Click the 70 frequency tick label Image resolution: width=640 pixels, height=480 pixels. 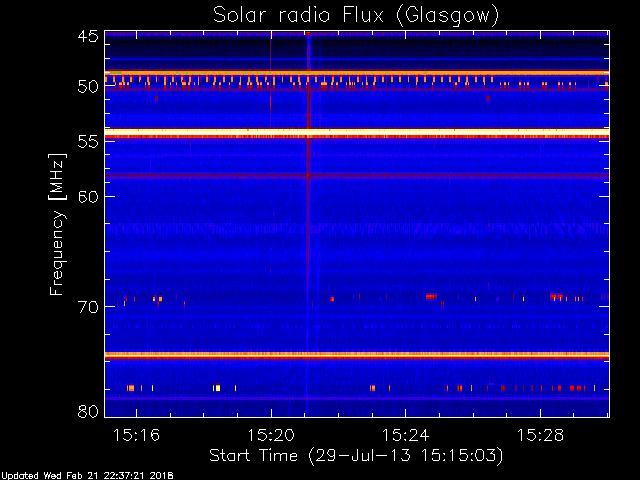88,307
